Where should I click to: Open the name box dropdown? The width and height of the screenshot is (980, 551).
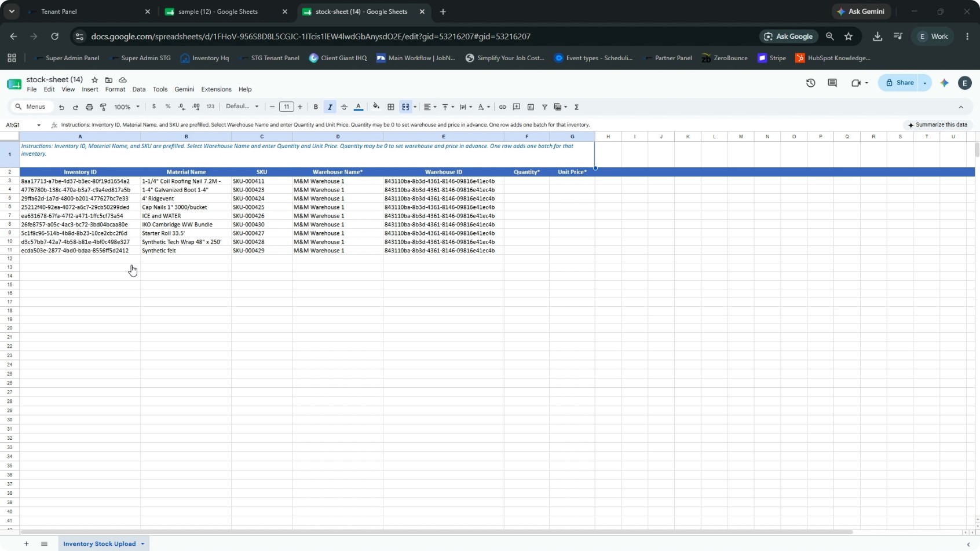click(x=39, y=125)
